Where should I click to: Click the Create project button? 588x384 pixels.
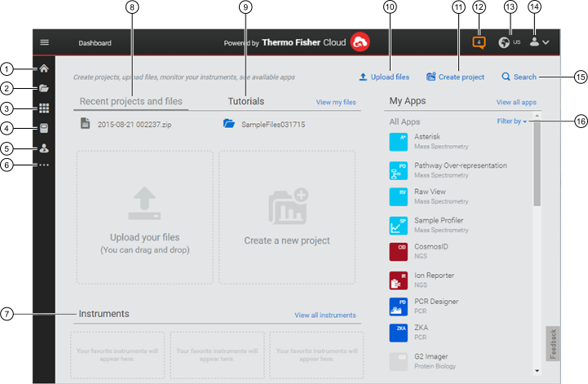pyautogui.click(x=455, y=77)
